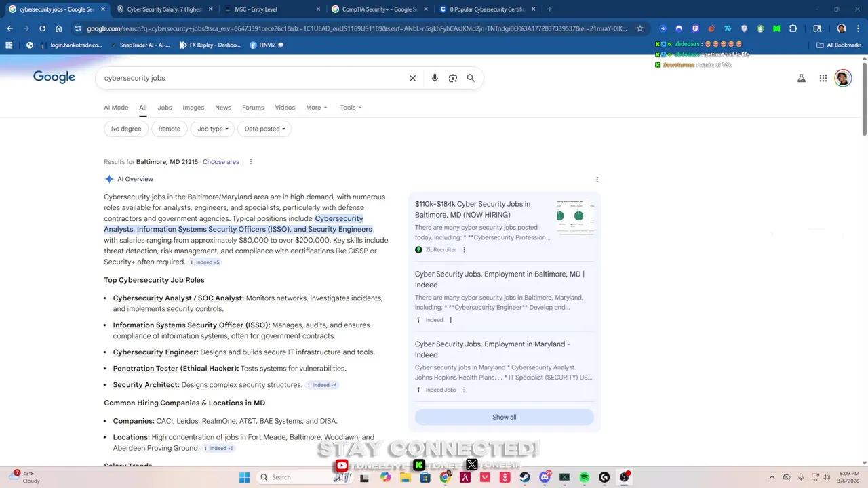Viewport: 868px width, 488px height.
Task: Open File Explorer from the taskbar
Action: pyautogui.click(x=405, y=477)
